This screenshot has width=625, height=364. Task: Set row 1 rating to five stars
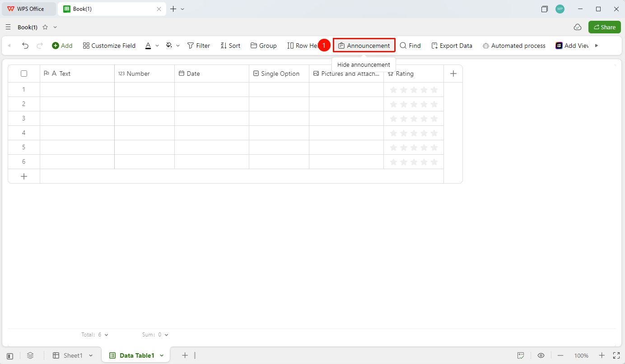434,90
